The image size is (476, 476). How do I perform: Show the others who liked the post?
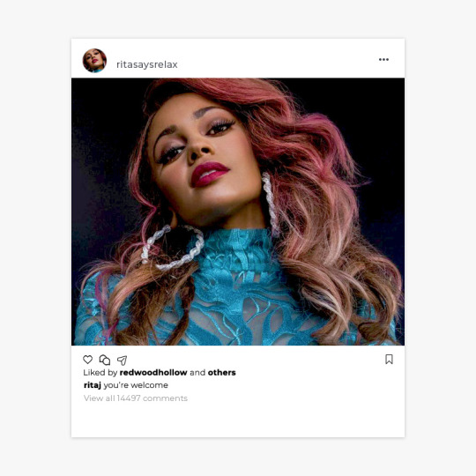pos(222,373)
